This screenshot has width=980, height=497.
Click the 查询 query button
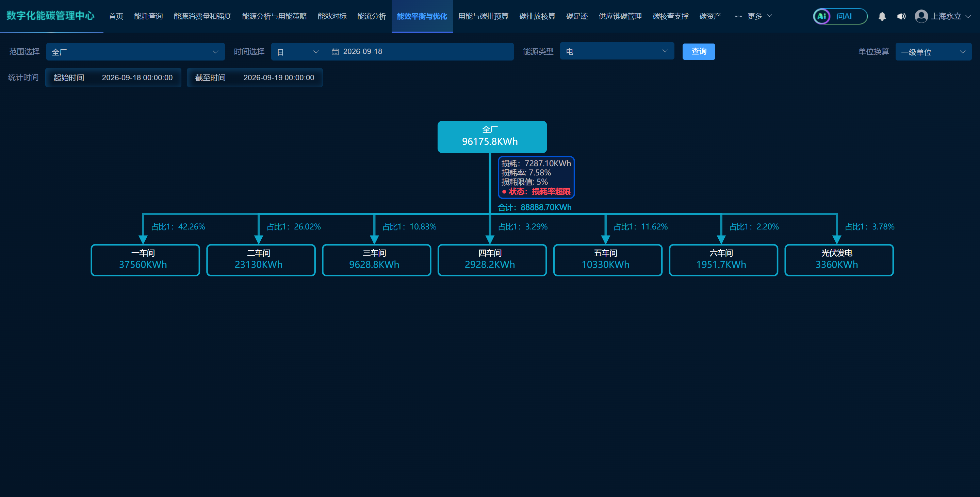(x=699, y=52)
